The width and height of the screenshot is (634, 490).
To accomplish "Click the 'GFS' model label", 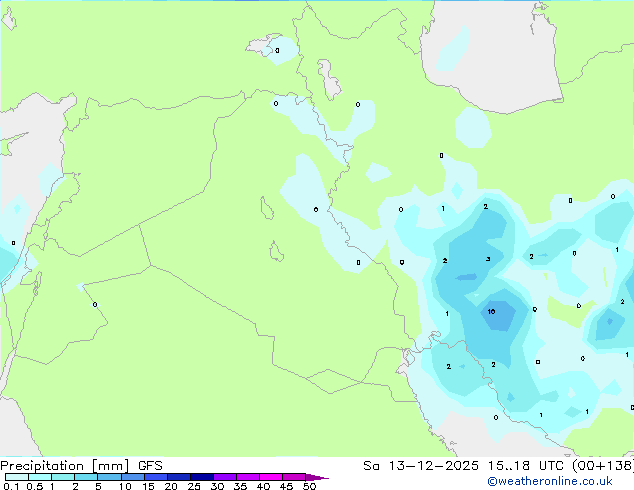I will coord(150,466).
